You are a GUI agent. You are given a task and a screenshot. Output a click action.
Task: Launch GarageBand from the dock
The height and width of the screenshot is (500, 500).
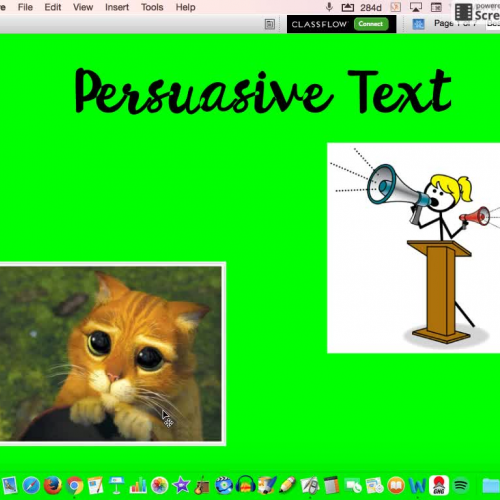(202, 486)
